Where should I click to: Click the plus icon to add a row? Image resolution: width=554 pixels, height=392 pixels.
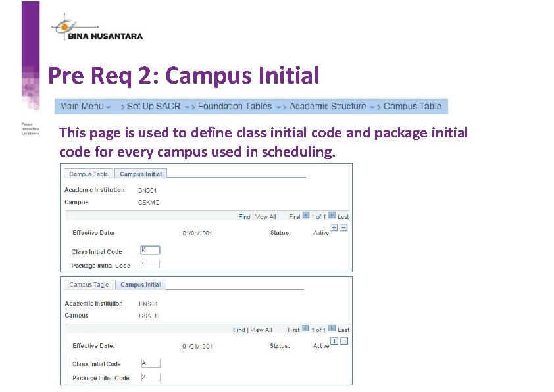coord(334,227)
